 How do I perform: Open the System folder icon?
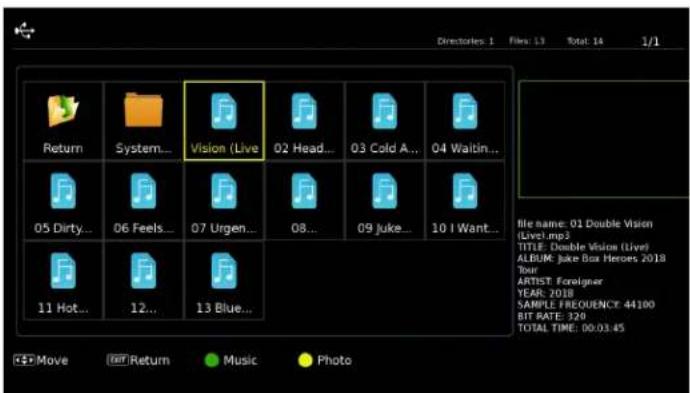[x=143, y=110]
